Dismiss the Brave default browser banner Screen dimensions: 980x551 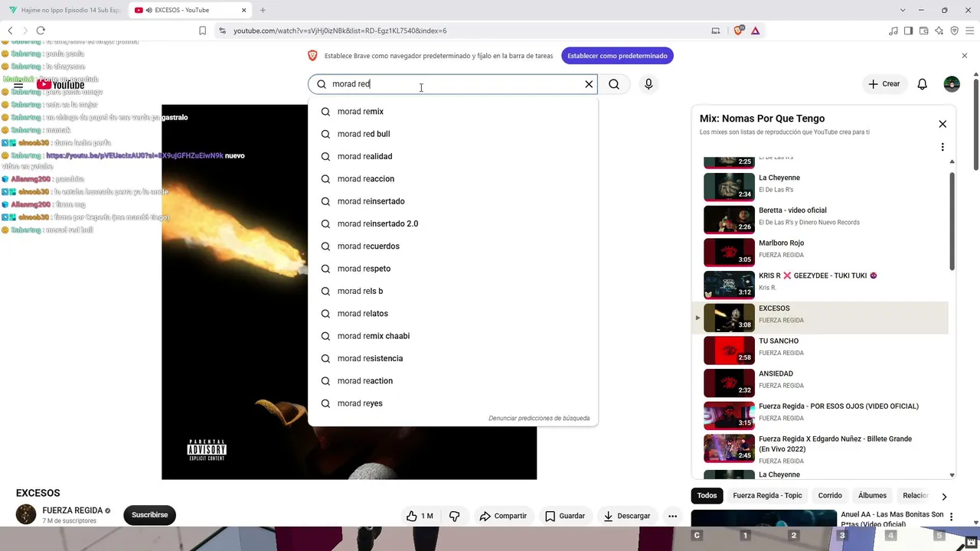click(x=964, y=56)
